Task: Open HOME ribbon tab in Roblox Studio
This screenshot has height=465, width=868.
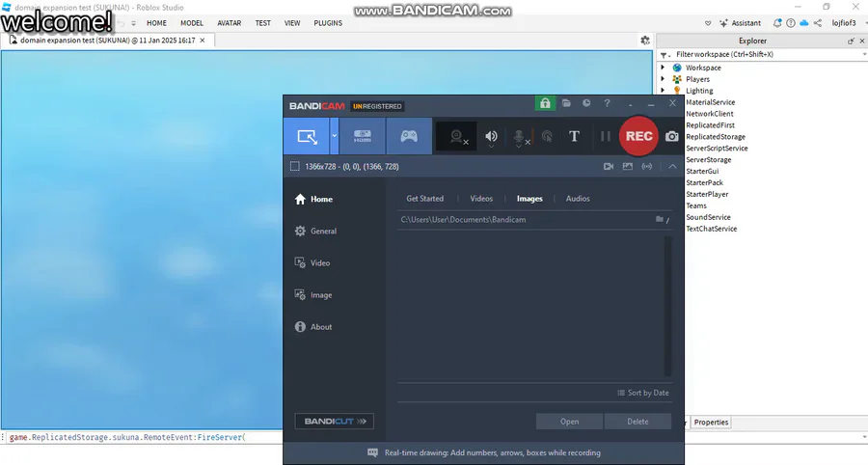Action: coord(156,23)
